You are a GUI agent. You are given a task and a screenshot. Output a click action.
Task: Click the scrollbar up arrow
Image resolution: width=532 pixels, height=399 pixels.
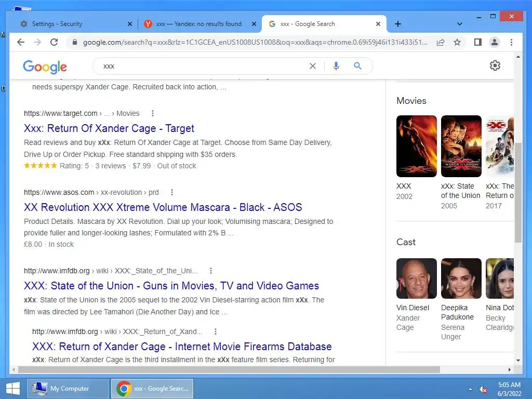point(518,57)
